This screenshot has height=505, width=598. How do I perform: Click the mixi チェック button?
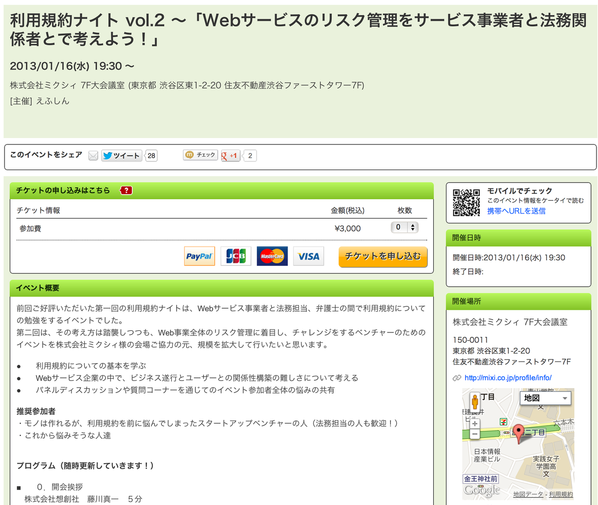click(x=200, y=155)
